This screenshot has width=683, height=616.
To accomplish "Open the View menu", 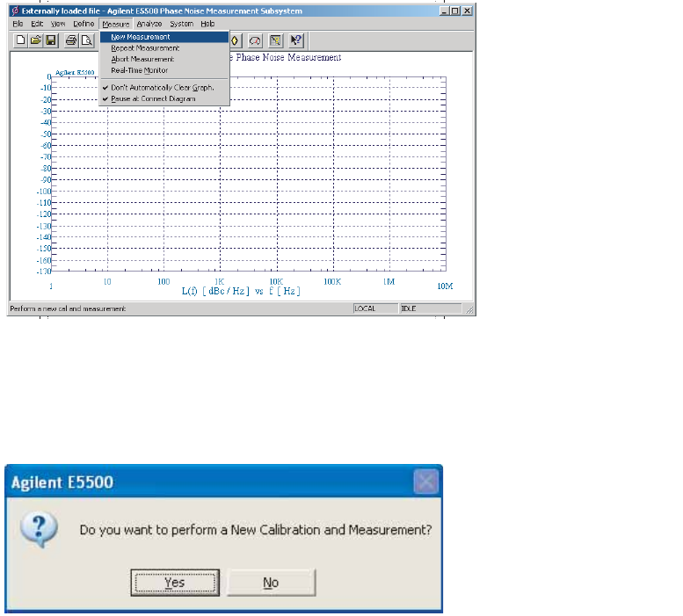I will coord(58,24).
